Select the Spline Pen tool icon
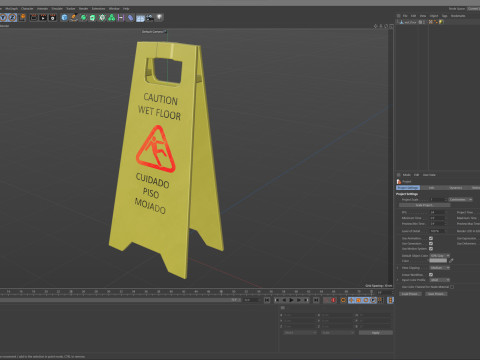 pyautogui.click(x=74, y=18)
